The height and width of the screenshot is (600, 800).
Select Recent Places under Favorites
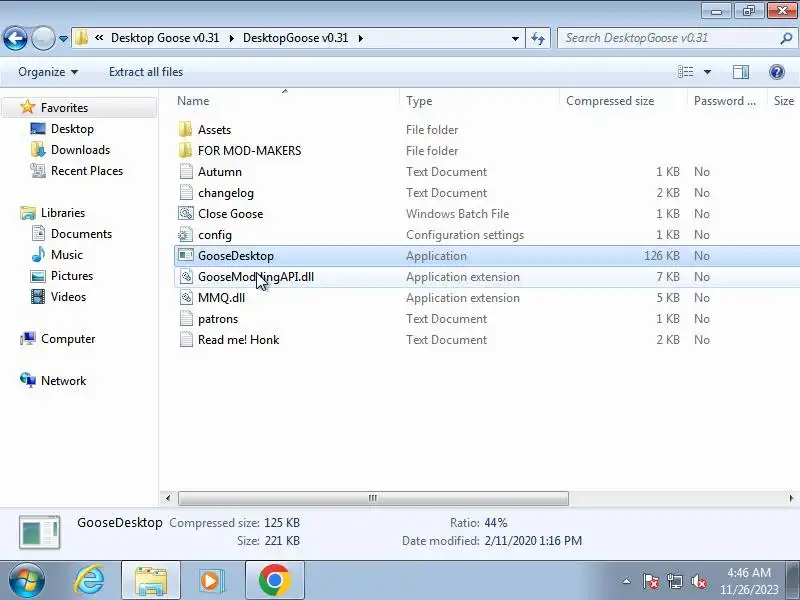pyautogui.click(x=87, y=170)
